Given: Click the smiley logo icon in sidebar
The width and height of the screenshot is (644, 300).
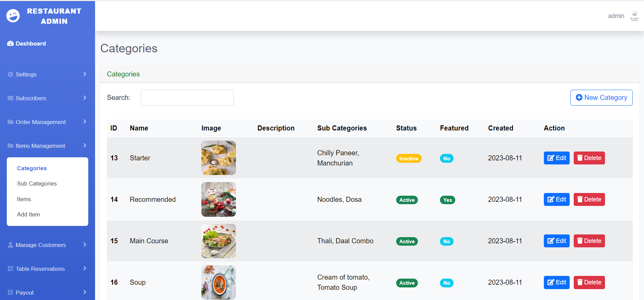Looking at the screenshot, I should coord(13,16).
